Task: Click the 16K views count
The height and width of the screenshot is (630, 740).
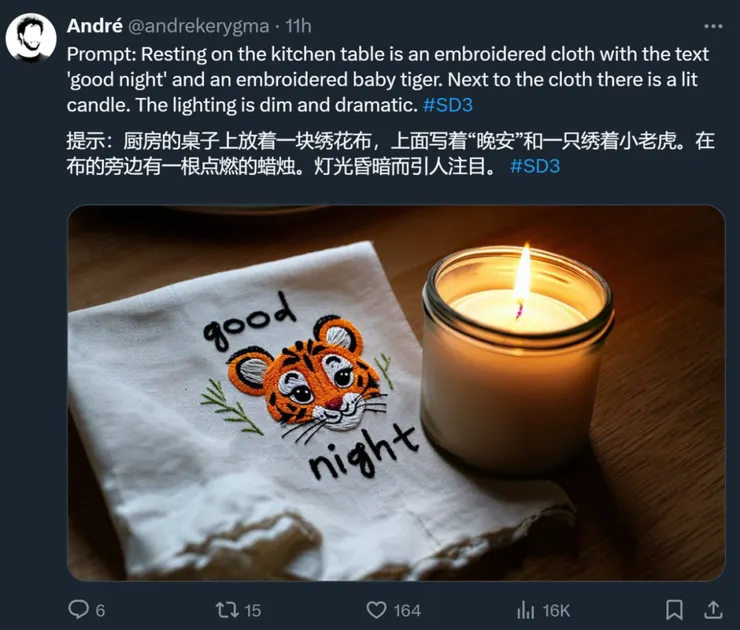Action: (x=556, y=611)
